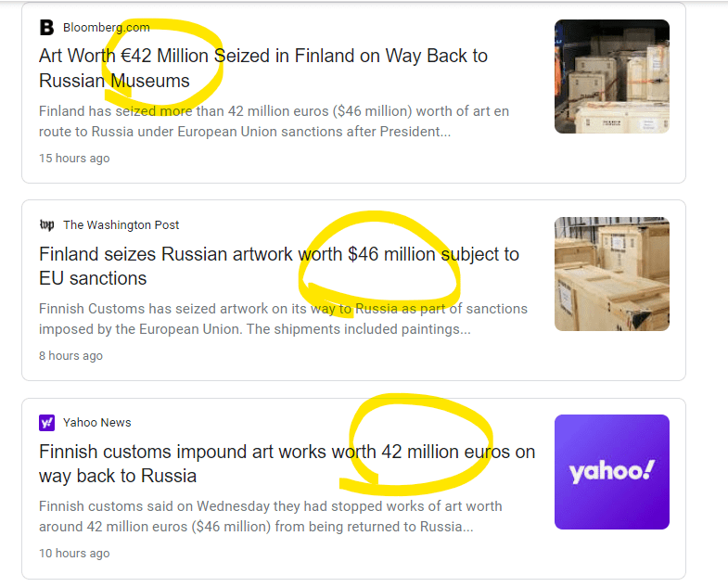
Task: Click snippet starting "Finnish Customs has seized artwork"
Action: [x=283, y=319]
